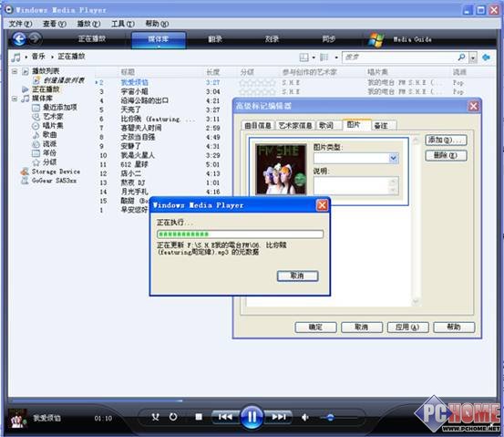The width and height of the screenshot is (504, 437).
Task: Click 确定 in the tag editor
Action: point(315,328)
